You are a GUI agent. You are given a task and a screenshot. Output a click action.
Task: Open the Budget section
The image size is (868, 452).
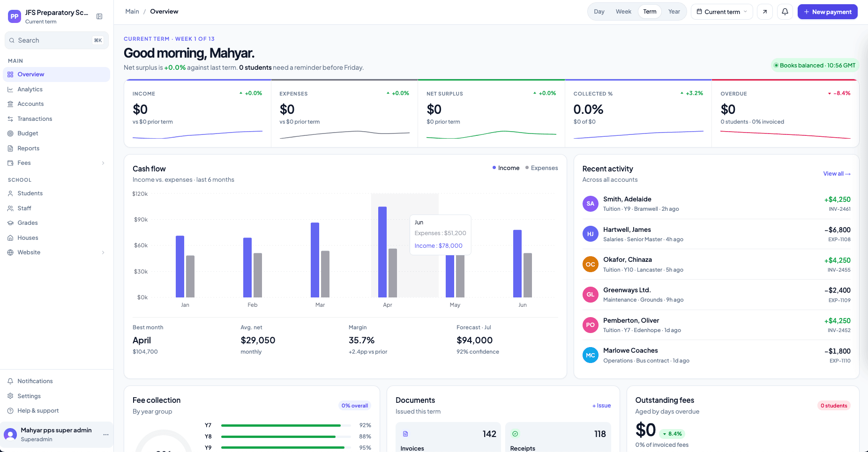(57, 133)
